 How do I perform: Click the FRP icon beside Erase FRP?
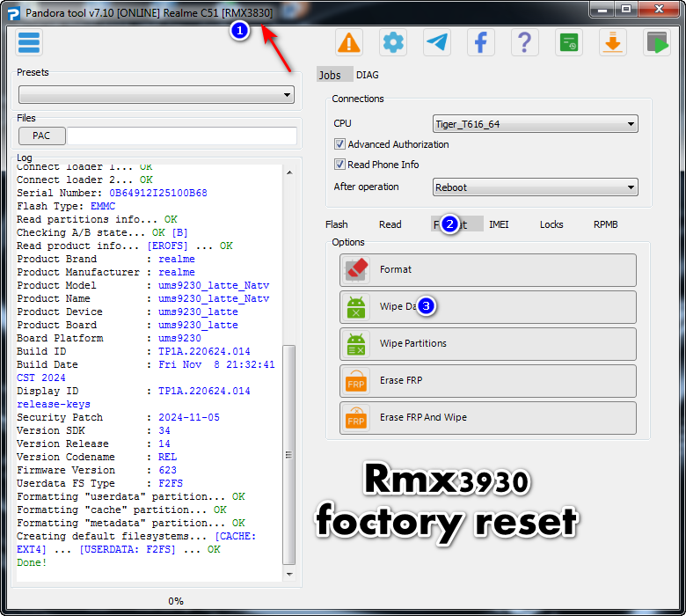[356, 381]
